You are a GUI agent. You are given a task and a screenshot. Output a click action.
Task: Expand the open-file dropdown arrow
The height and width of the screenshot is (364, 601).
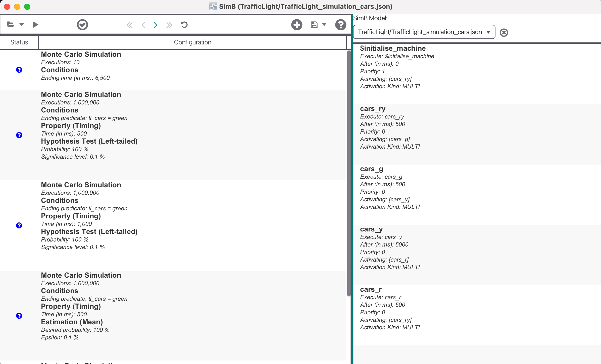[x=22, y=25]
